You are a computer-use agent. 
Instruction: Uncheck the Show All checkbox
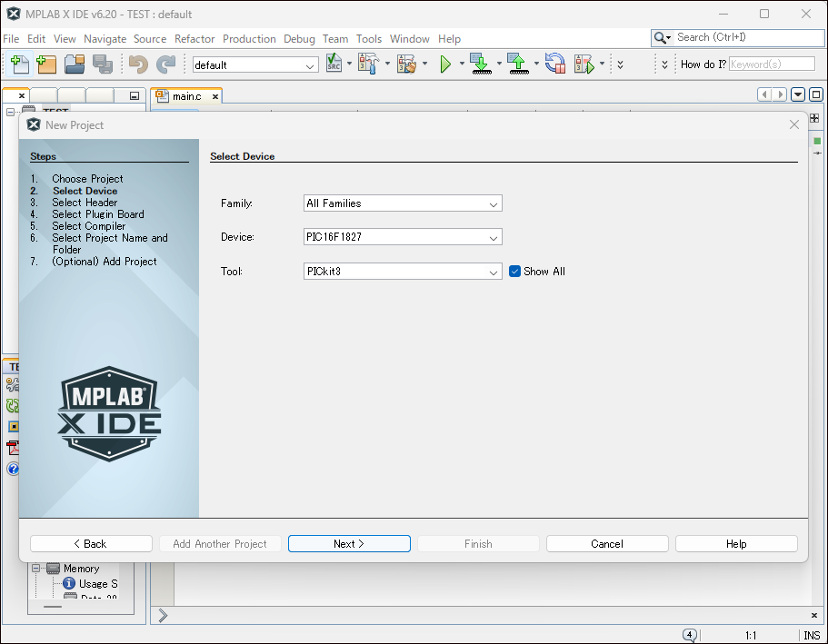coord(514,272)
